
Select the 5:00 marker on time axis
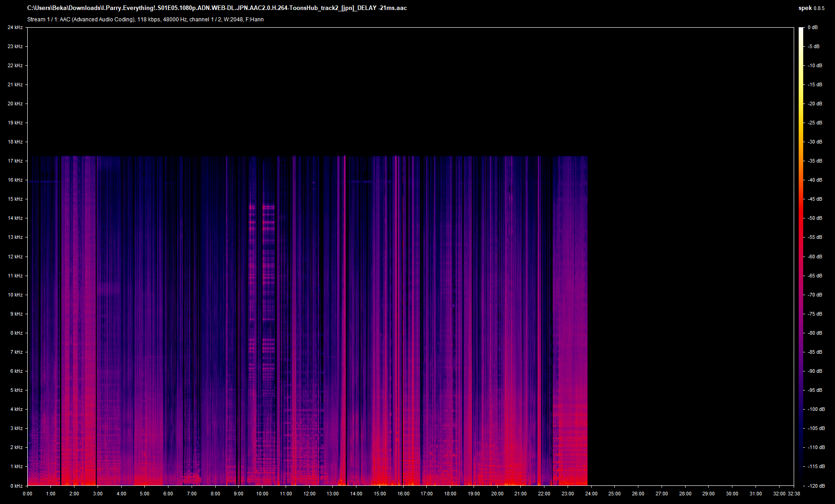[144, 494]
